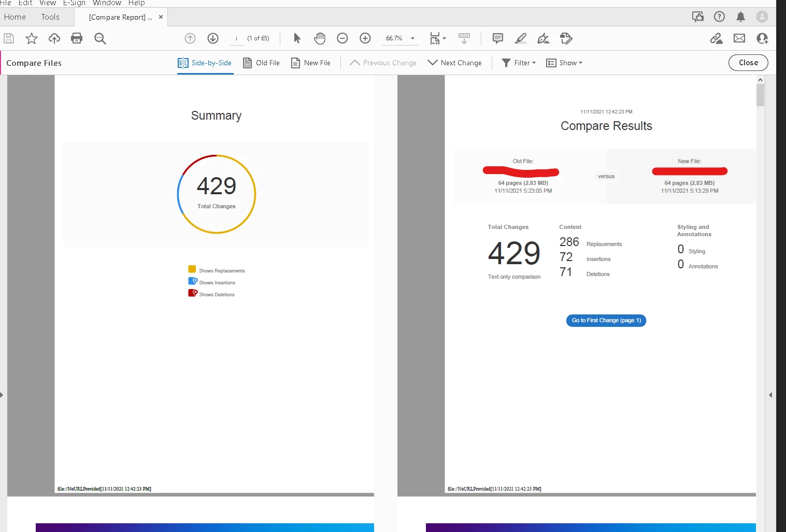786x532 pixels.
Task: Click the Save file icon
Action: pyautogui.click(x=9, y=38)
